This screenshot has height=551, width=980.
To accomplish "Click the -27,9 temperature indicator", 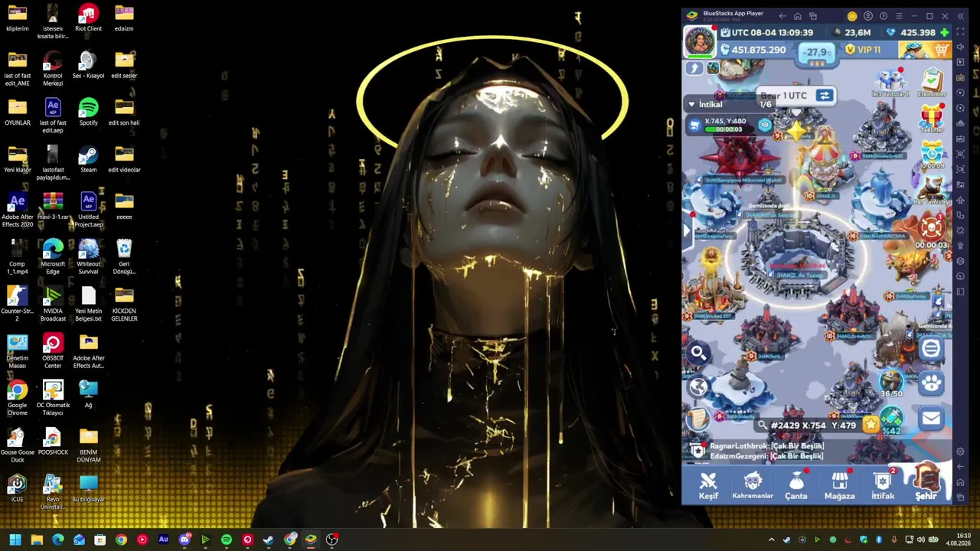I will [x=816, y=53].
